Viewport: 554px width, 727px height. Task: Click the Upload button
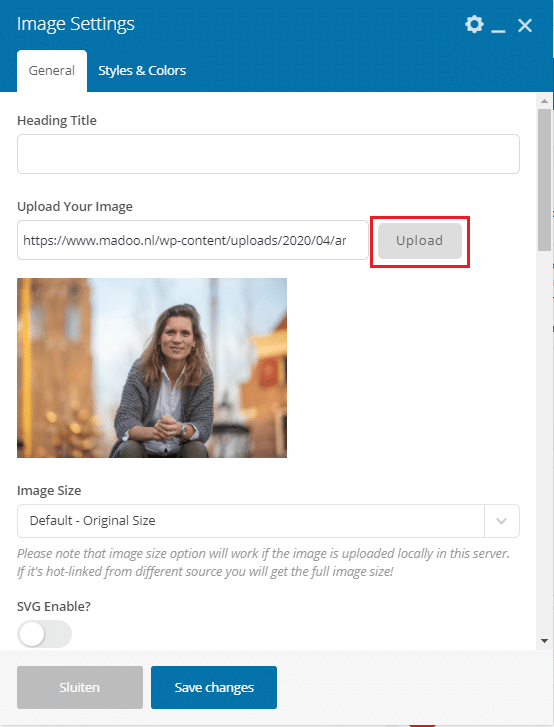pyautogui.click(x=420, y=241)
